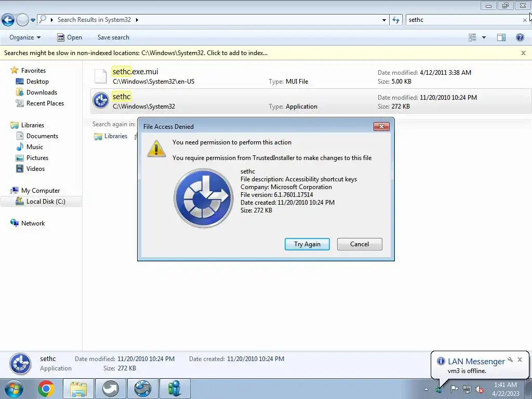Open Recent Places in Favorites
The width and height of the screenshot is (532, 399).
(x=45, y=103)
